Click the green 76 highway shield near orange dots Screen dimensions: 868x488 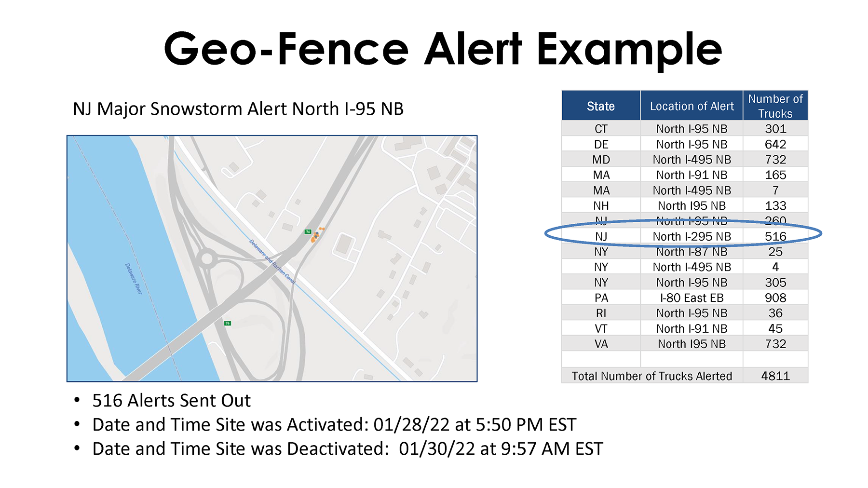coord(308,232)
